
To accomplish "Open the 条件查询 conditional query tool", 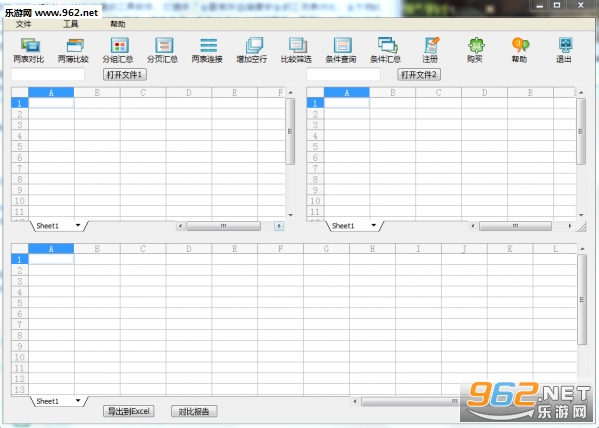I will 341,50.
